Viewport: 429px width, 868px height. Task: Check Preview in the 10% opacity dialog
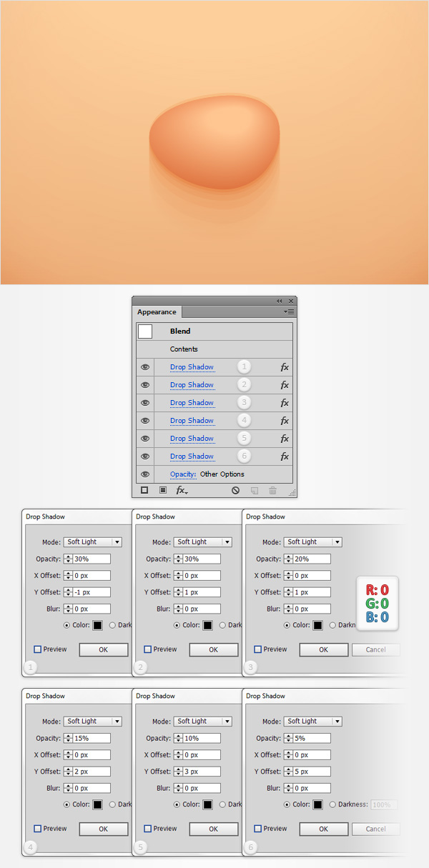[x=147, y=829]
